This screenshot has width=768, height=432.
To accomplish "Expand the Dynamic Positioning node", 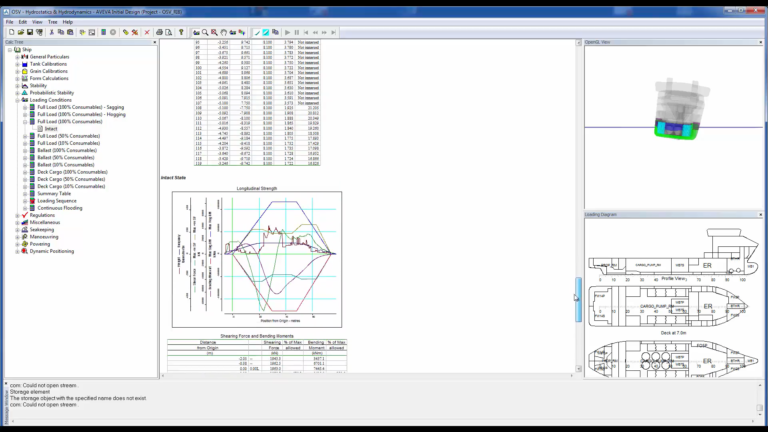I will click(x=18, y=251).
